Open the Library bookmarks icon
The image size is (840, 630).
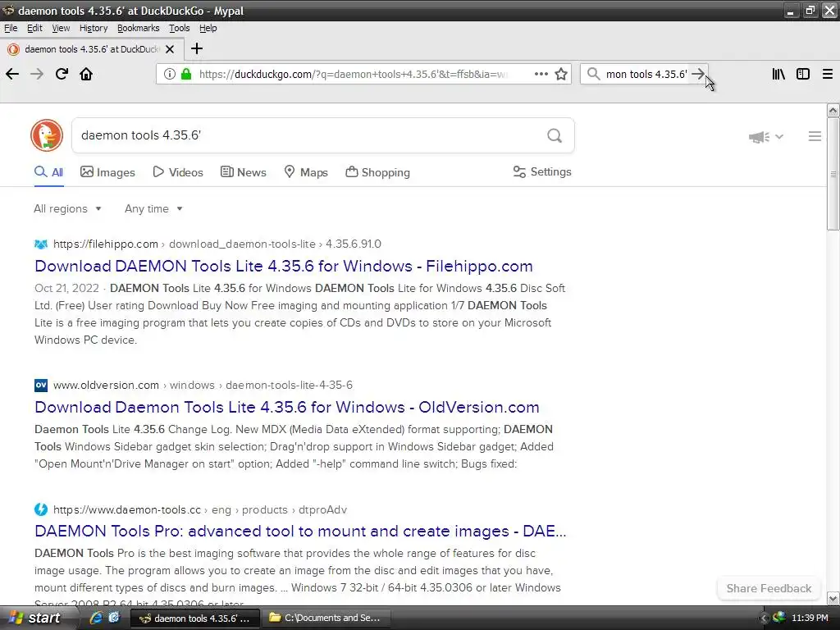(x=778, y=74)
